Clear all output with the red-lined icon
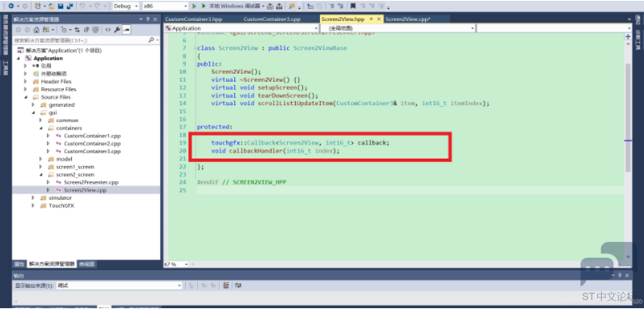This screenshot has width=644, height=309. click(226, 285)
